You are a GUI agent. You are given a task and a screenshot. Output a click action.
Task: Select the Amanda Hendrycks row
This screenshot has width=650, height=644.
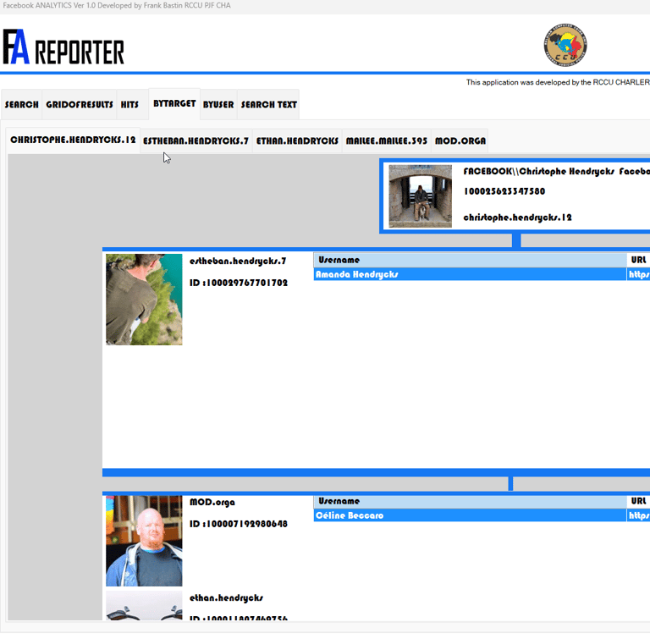point(482,274)
